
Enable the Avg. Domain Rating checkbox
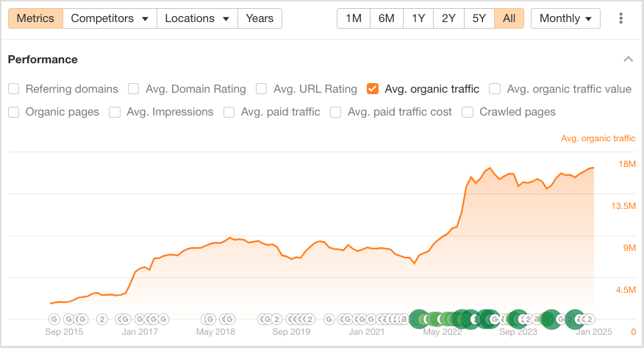click(134, 89)
